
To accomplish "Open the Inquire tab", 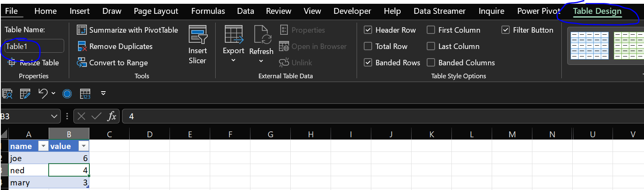I will tap(491, 11).
